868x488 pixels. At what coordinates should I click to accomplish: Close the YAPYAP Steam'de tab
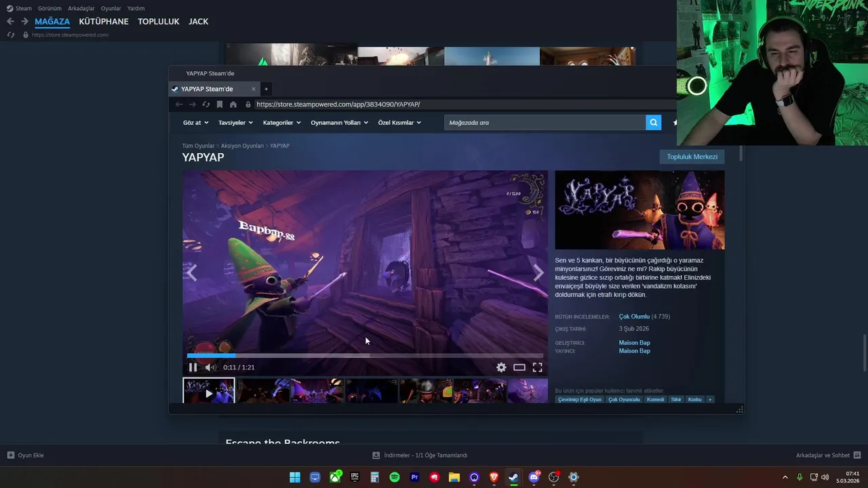pos(254,89)
